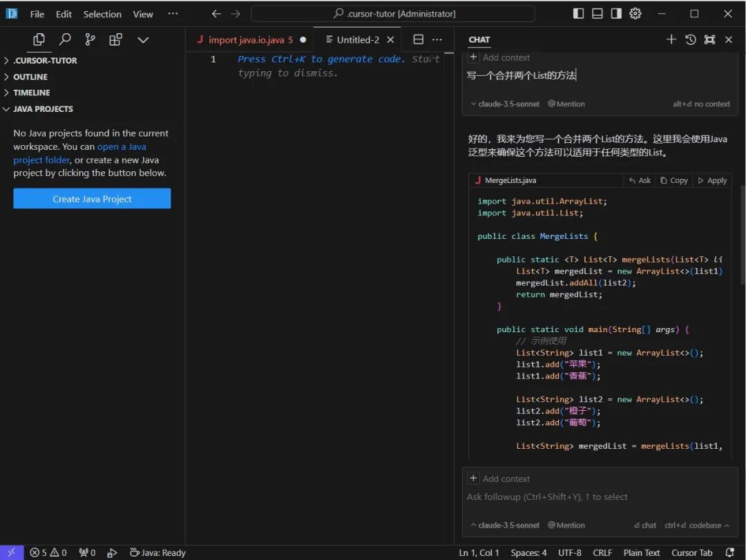
Task: Copy the MergeLists.java code block
Action: (x=674, y=180)
